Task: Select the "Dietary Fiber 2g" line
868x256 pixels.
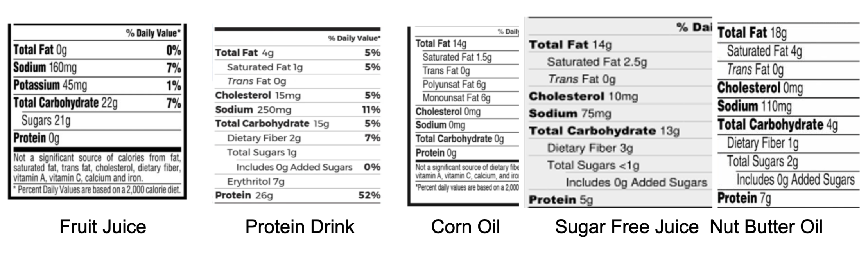Action: (x=264, y=138)
